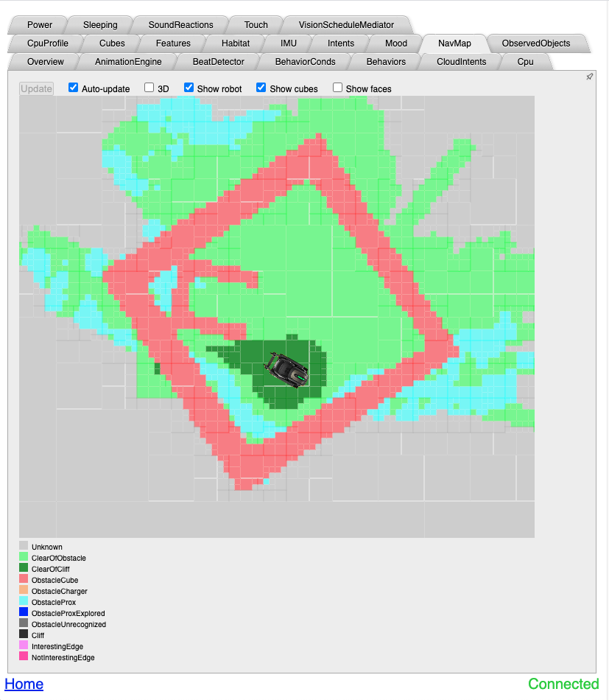Viewport: 609px width, 700px height.
Task: Click the ClearOfObstacle legend swatch
Action: point(23,558)
